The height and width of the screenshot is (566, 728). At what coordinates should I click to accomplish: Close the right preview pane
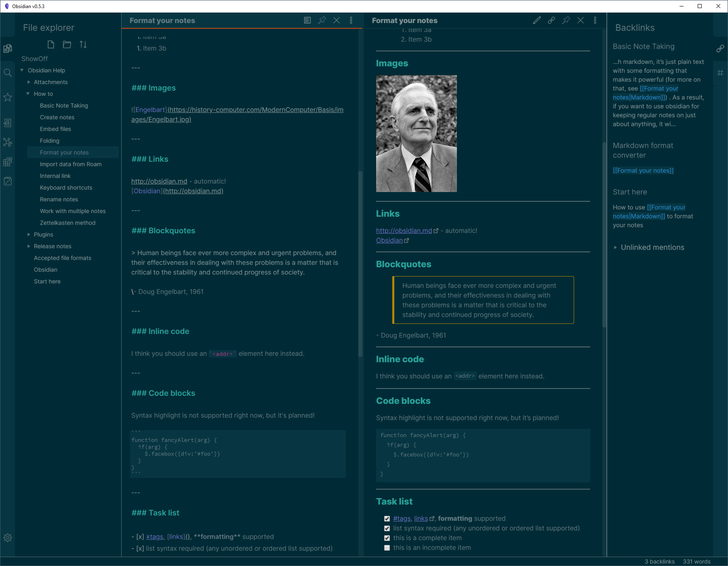(x=581, y=20)
